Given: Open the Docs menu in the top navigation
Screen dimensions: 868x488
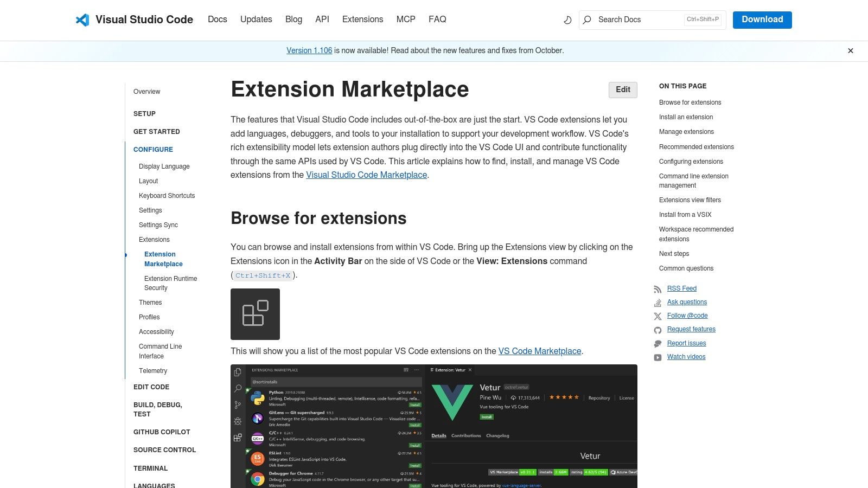Looking at the screenshot, I should pyautogui.click(x=218, y=20).
